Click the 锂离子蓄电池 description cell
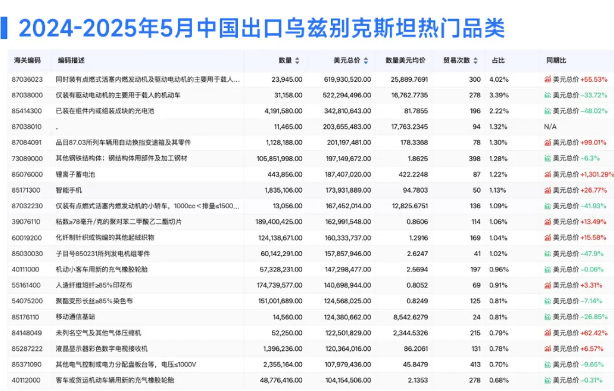The height and width of the screenshot is (391, 614). (75, 175)
